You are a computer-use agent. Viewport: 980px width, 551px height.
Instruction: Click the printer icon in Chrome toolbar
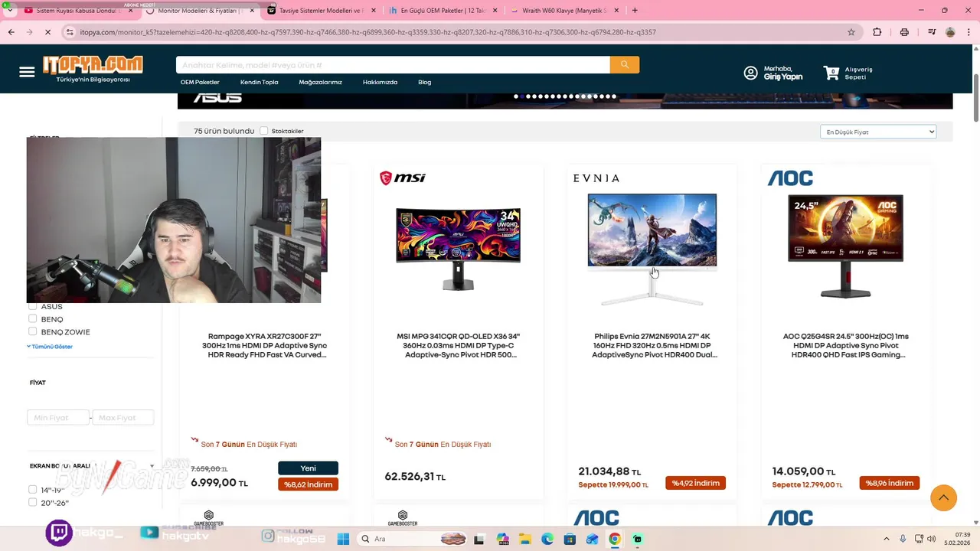(904, 32)
